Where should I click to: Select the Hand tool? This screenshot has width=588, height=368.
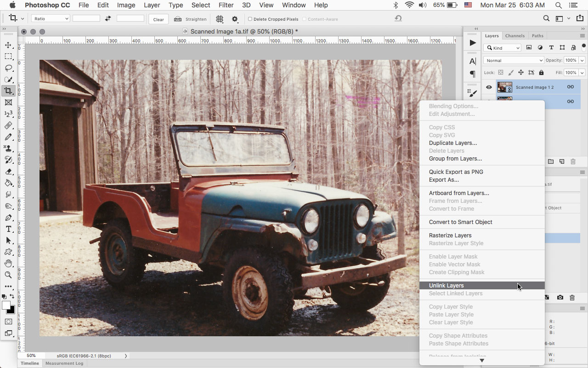[x=8, y=264]
